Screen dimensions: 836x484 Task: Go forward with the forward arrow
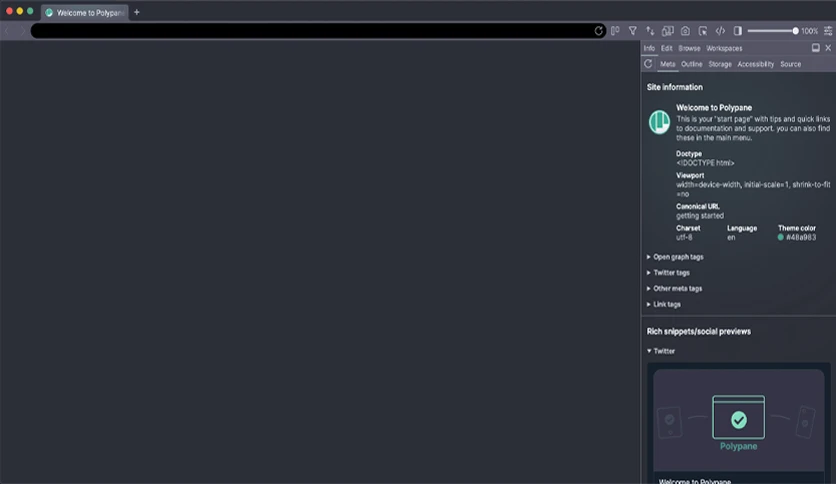tap(22, 31)
